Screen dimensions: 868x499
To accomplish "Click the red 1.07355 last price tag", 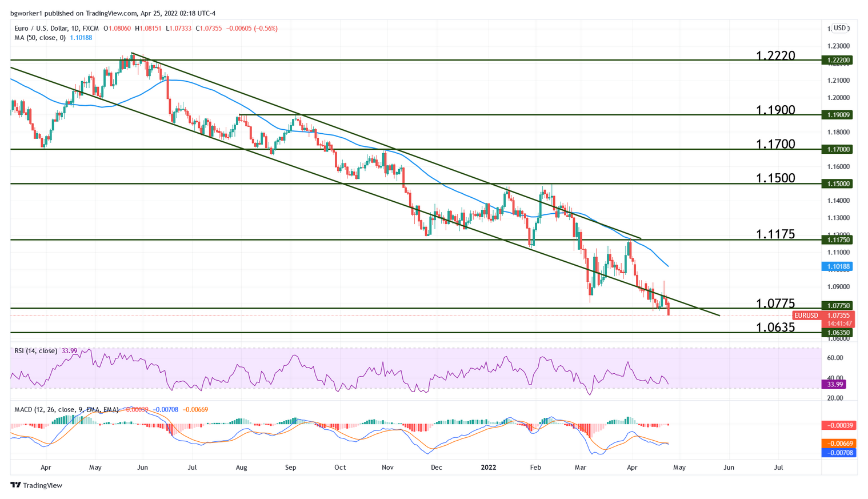I will [x=838, y=316].
